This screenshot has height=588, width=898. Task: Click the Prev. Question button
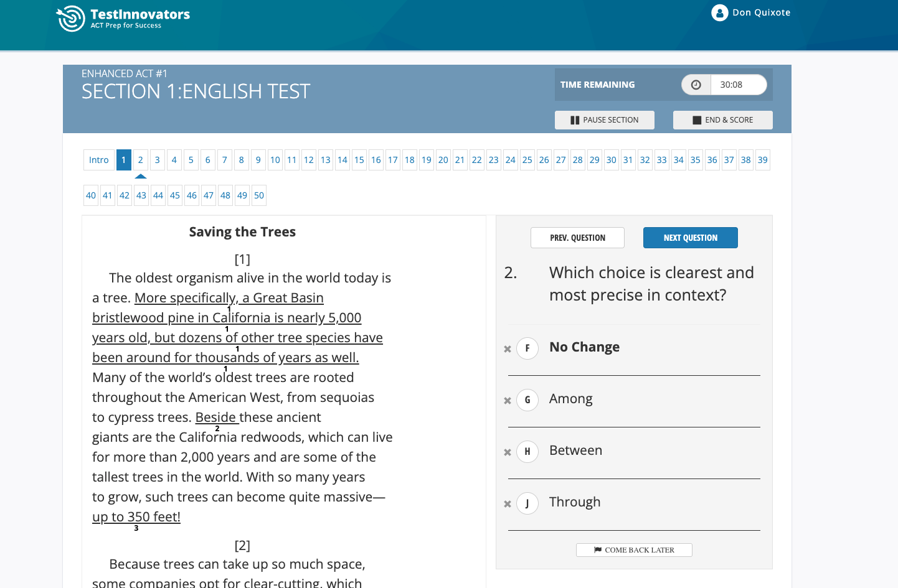click(x=577, y=237)
